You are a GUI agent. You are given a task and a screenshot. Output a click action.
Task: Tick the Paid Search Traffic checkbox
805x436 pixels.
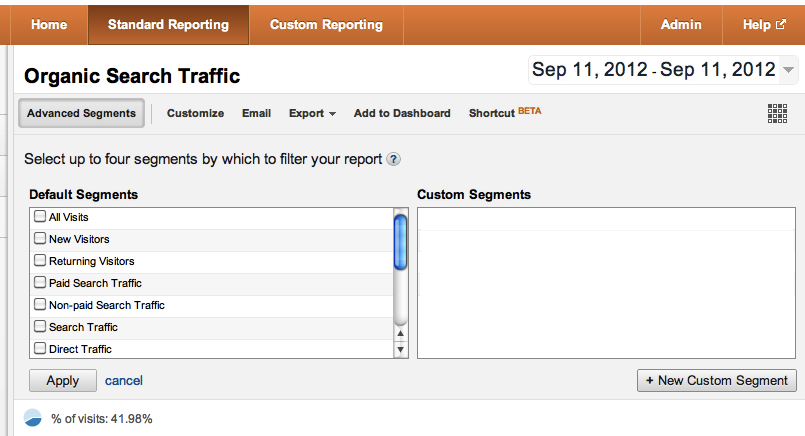pos(40,282)
